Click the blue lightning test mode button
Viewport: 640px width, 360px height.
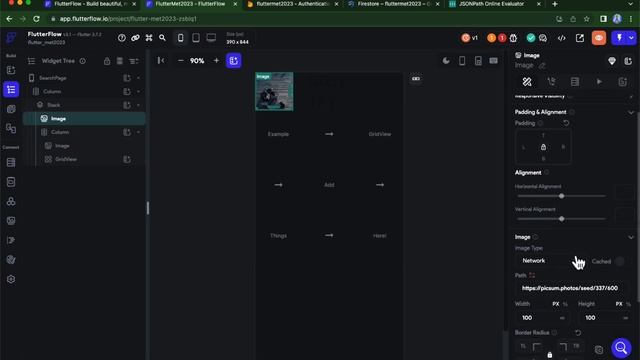click(x=619, y=38)
